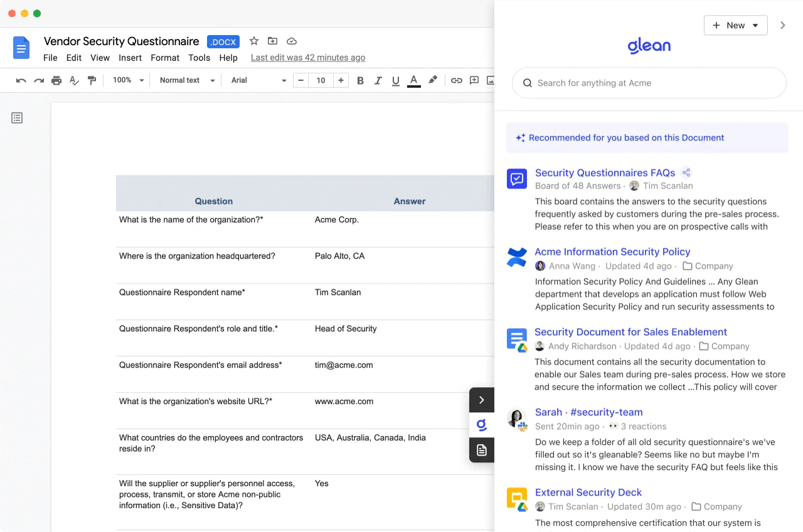Click the move to folder icon
This screenshot has height=532, width=803.
[x=272, y=41]
